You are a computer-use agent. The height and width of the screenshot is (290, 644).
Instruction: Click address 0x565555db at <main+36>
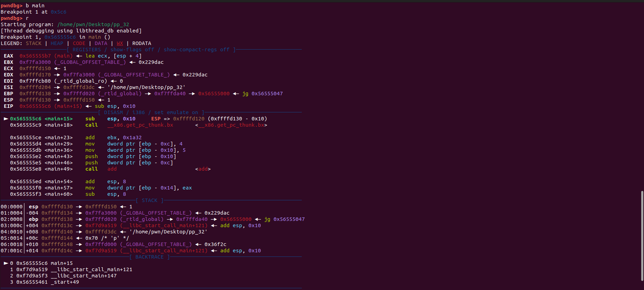[26, 150]
